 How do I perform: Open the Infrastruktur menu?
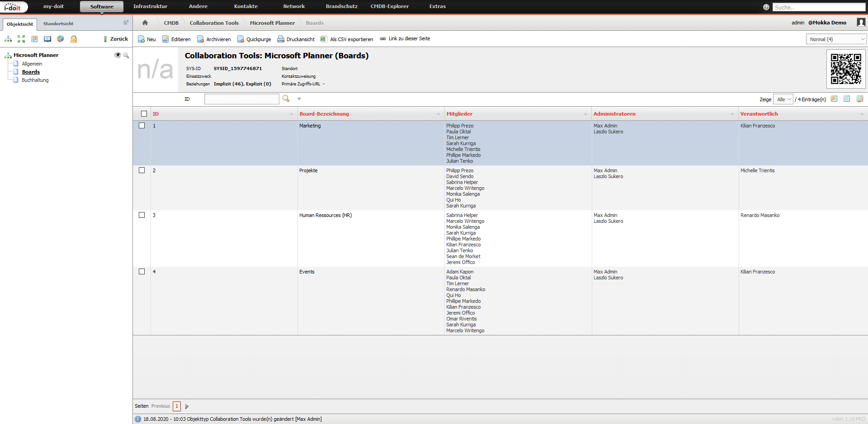click(x=150, y=6)
